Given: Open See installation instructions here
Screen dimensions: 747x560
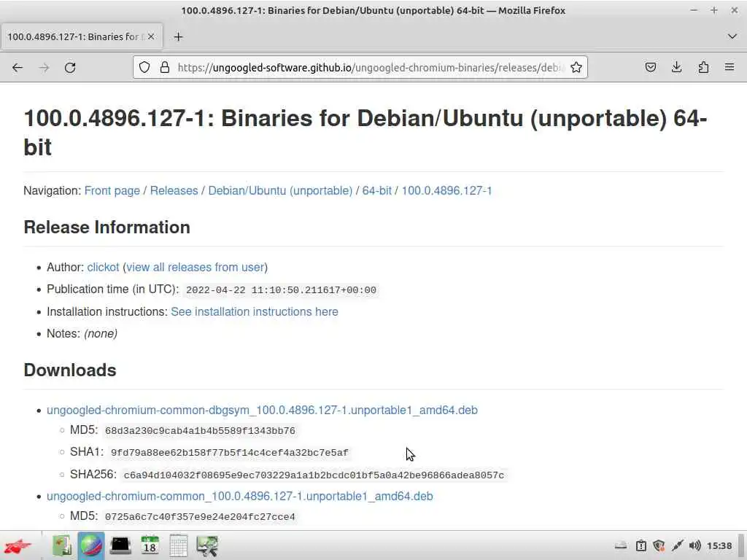Looking at the screenshot, I should (x=255, y=311).
